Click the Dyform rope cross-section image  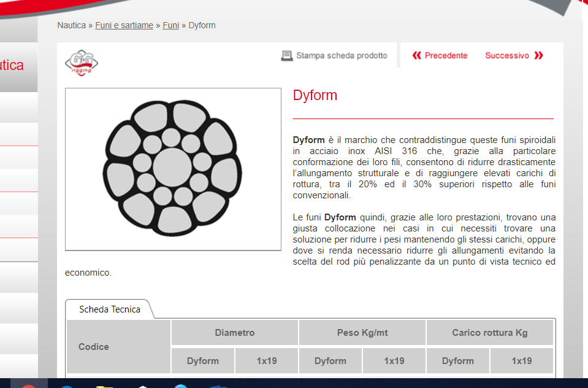click(173, 169)
